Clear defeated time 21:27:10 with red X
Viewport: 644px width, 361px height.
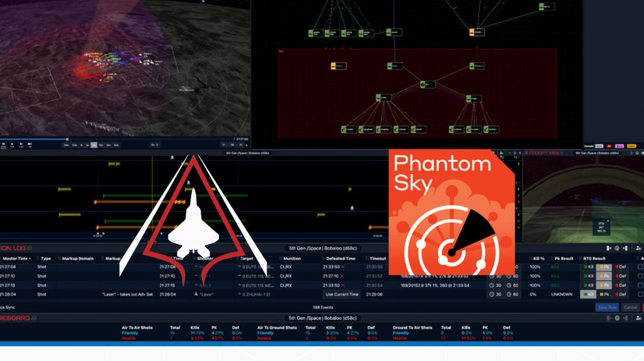point(342,276)
